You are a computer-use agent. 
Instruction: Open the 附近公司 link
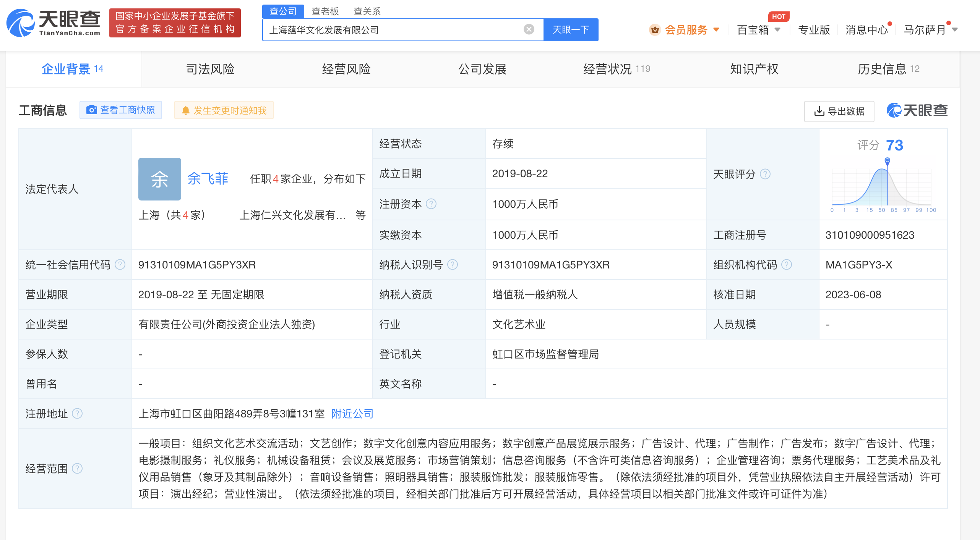pos(352,414)
